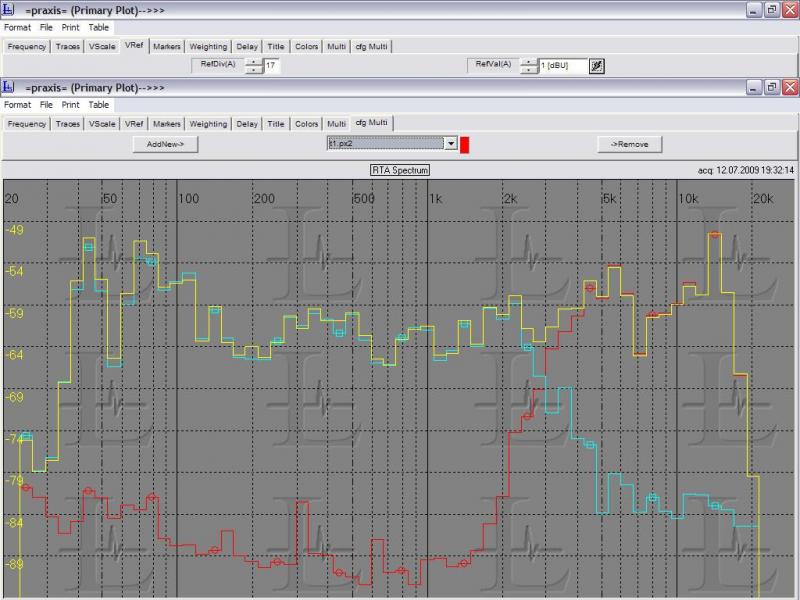Switch to Frequency tab in upper window

[27, 46]
